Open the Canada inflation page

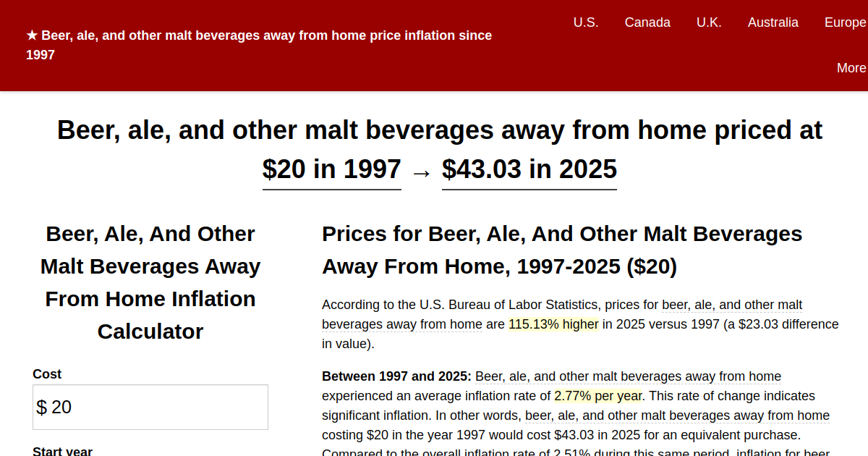click(x=647, y=22)
